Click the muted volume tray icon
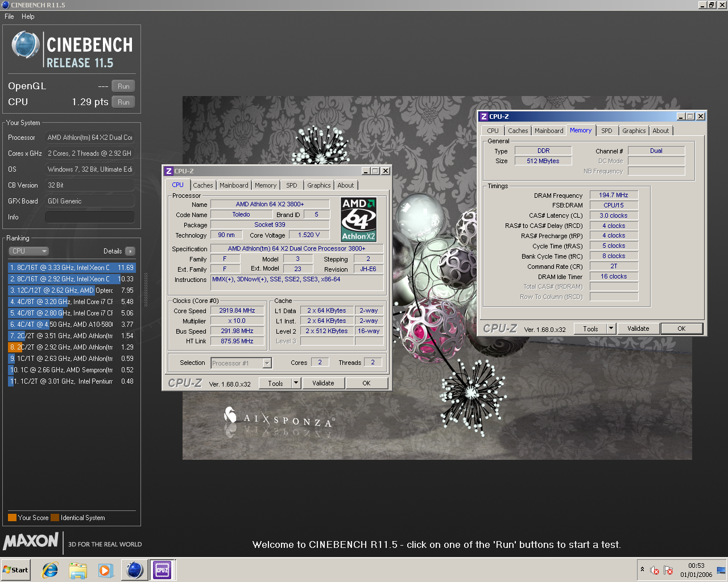Viewport: 728px width, 582px height. [x=655, y=570]
